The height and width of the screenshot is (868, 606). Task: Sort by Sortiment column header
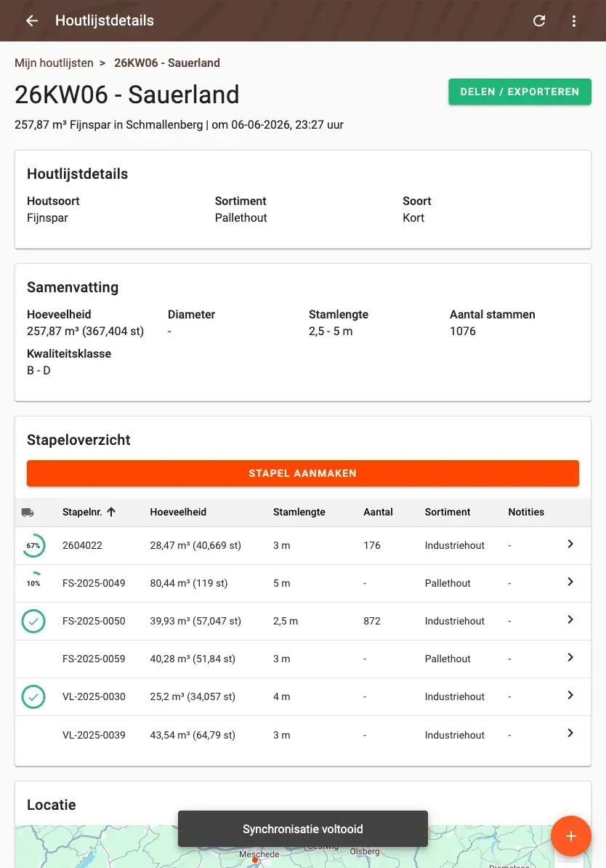coord(447,512)
